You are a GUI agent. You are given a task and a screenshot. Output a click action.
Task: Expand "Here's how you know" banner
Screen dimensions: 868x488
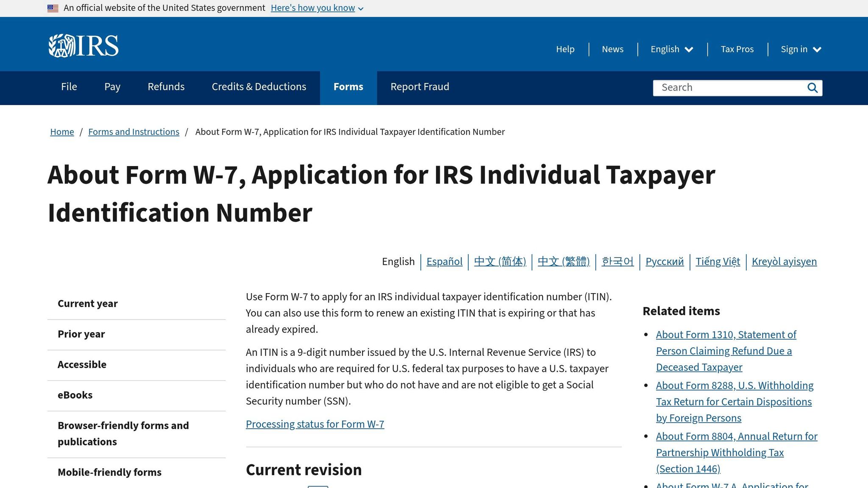tap(317, 8)
